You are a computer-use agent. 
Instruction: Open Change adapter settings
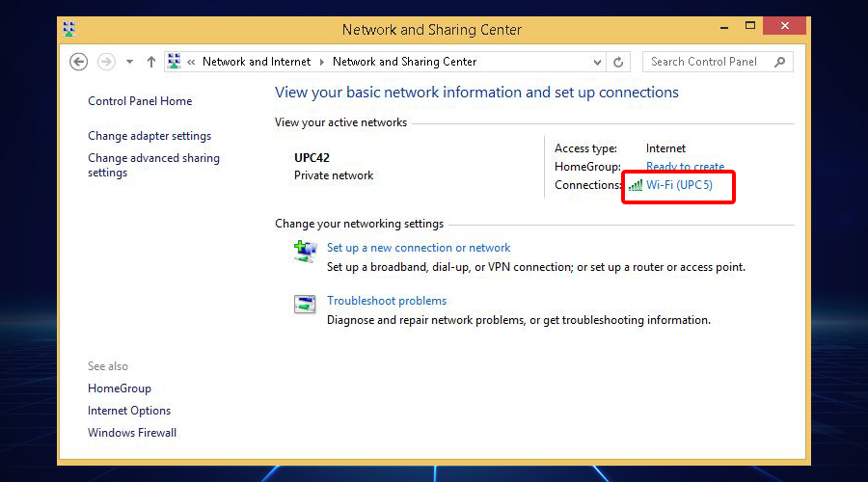pyautogui.click(x=149, y=136)
